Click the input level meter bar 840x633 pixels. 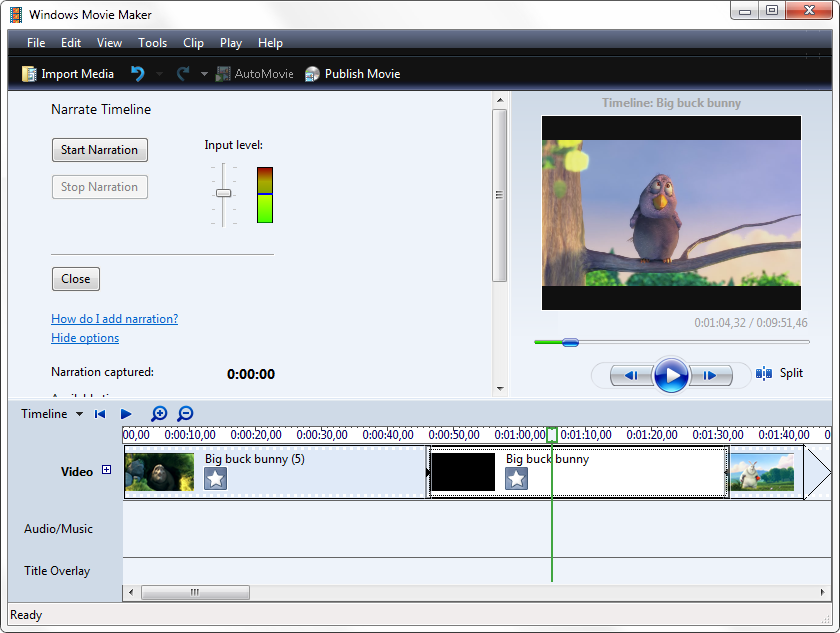click(x=265, y=195)
